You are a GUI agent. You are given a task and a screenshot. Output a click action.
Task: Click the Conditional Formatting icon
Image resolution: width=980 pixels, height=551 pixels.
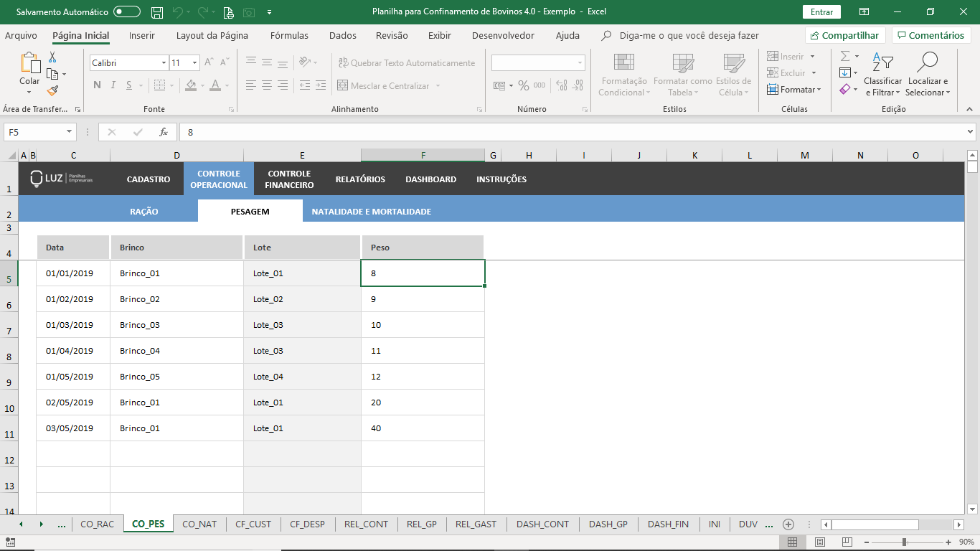click(623, 64)
